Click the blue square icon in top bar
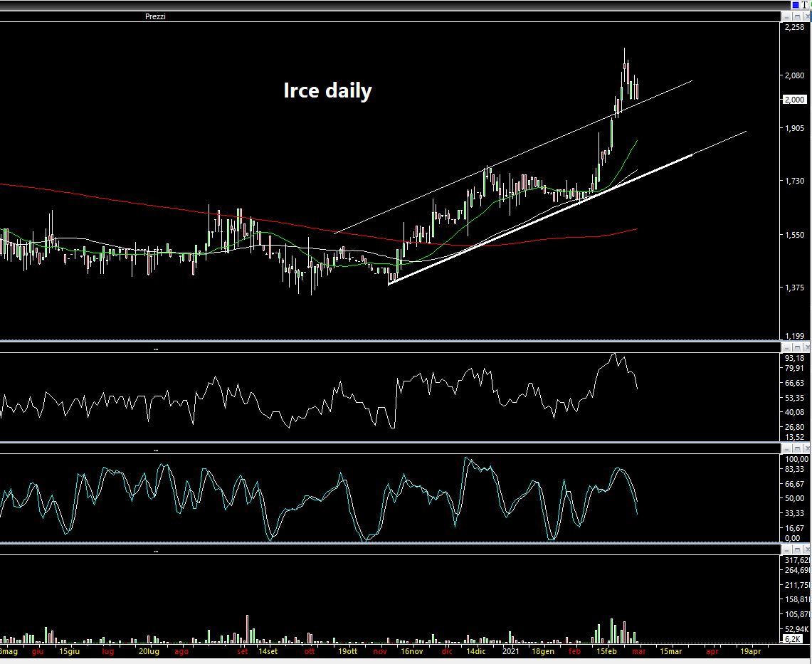Screen dimensions: 812x664 point(796,5)
